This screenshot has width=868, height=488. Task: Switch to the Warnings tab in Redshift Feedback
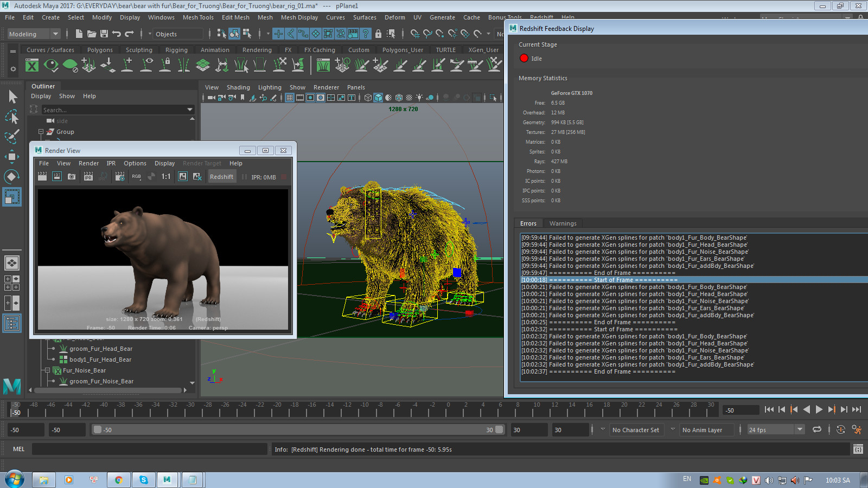[563, 223]
